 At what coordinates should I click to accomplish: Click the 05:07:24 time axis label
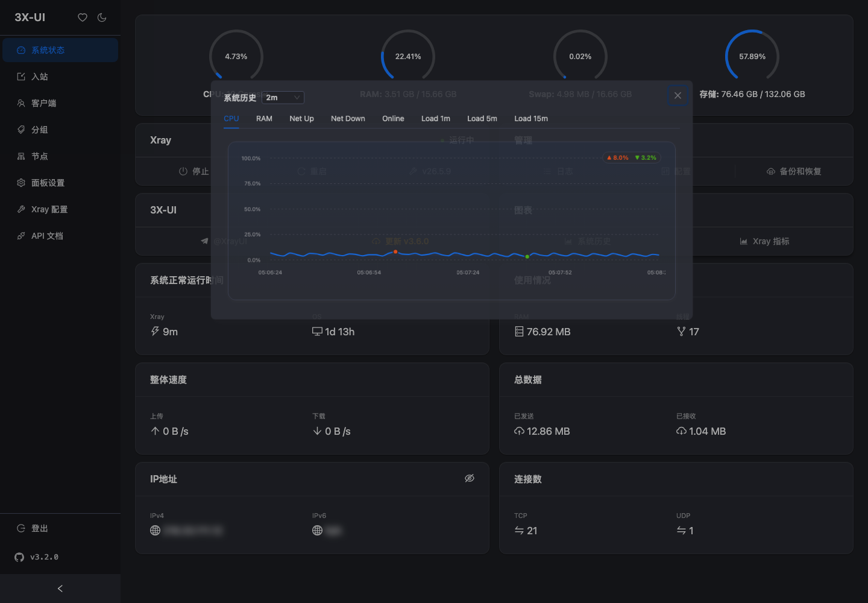pos(468,273)
